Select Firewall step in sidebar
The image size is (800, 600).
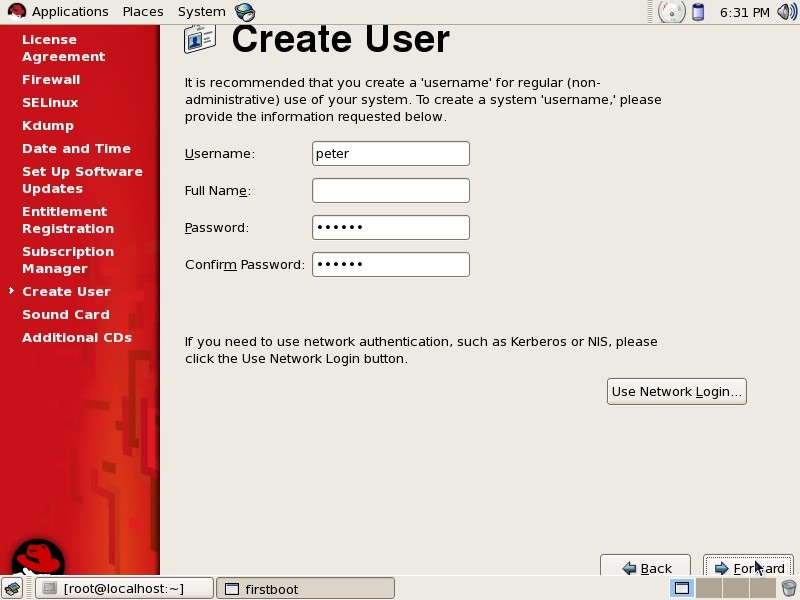[x=51, y=80]
